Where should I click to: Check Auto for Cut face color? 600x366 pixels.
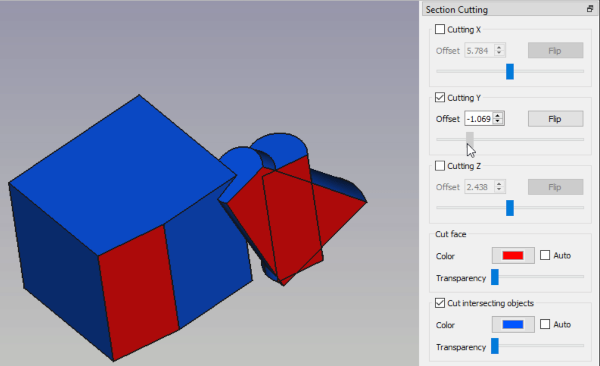coord(545,255)
